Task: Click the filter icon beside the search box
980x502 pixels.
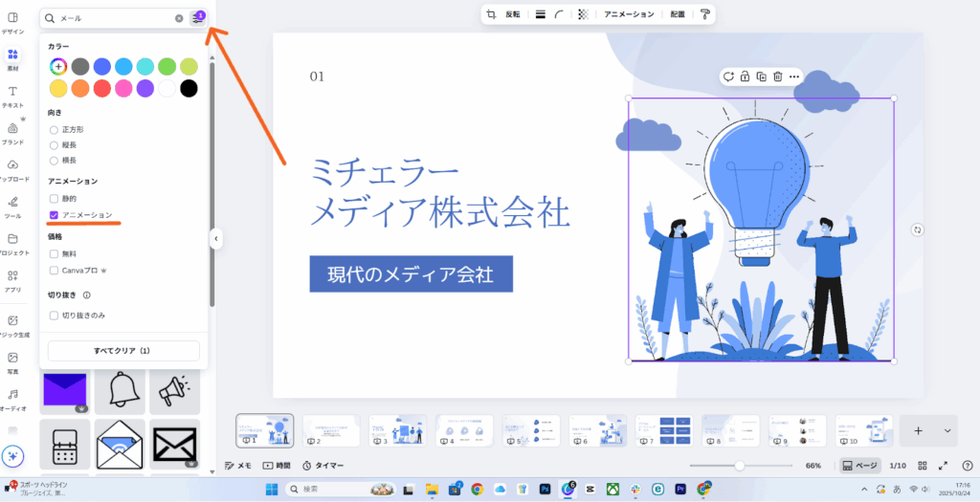Action: pos(198,17)
